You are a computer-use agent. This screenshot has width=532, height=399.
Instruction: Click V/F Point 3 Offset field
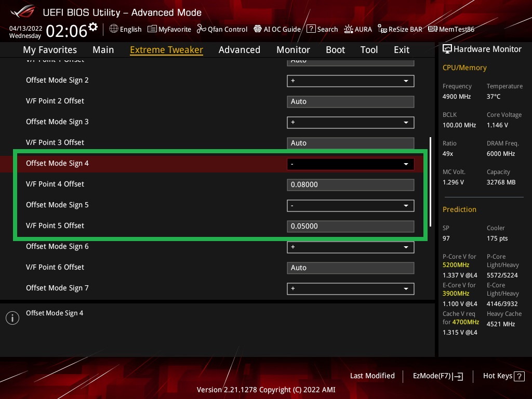[x=351, y=143]
